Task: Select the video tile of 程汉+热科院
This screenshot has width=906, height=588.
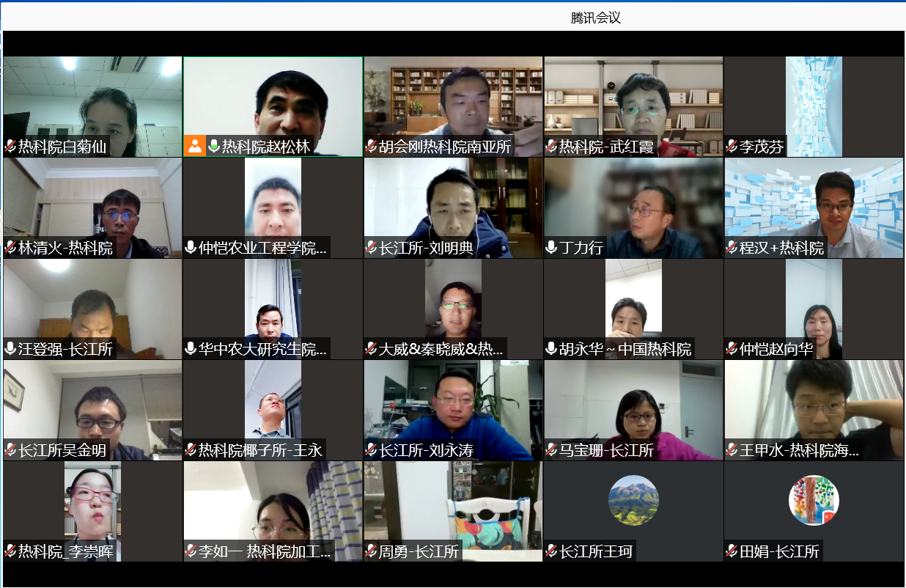Action: tap(814, 207)
